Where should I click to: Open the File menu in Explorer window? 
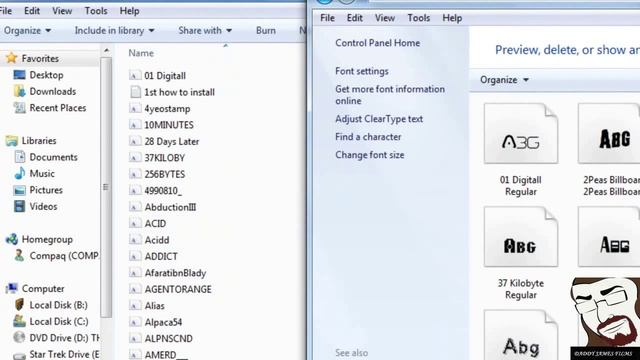click(6, 11)
